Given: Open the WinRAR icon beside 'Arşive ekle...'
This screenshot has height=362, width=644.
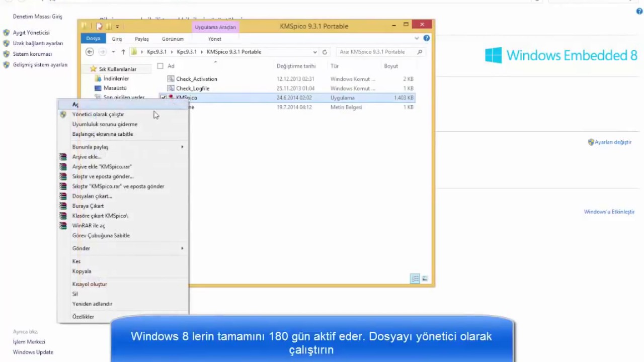Looking at the screenshot, I should (63, 157).
